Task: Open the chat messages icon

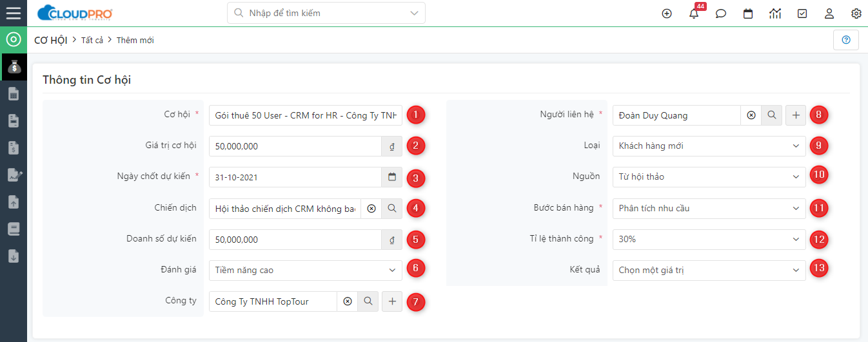Action: 721,14
